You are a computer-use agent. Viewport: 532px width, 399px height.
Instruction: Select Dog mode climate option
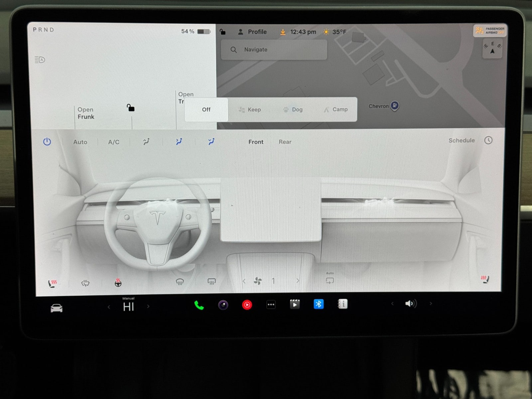pyautogui.click(x=293, y=110)
